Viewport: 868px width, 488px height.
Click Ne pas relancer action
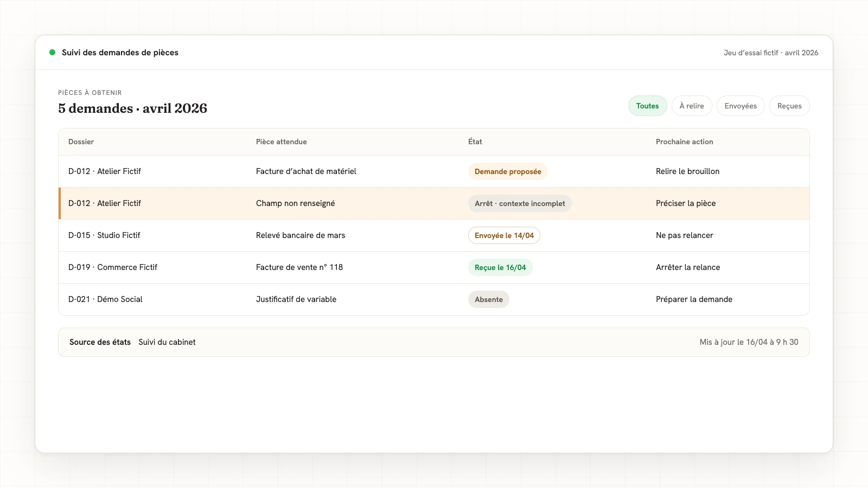pos(684,235)
